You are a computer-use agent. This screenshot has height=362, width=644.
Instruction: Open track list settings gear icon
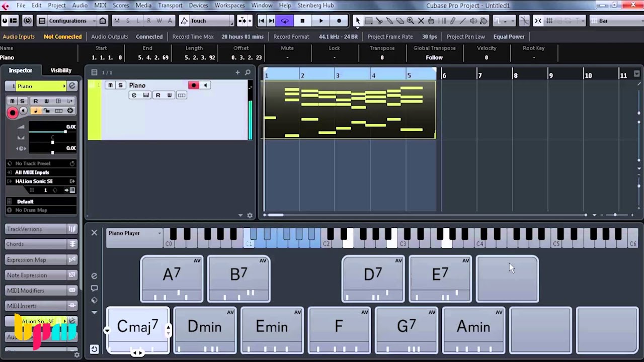(x=250, y=215)
